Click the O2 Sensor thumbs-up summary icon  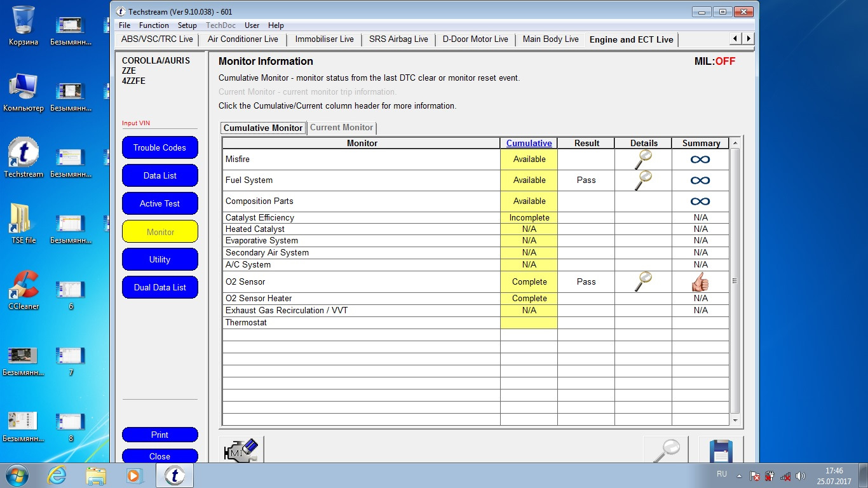[700, 281]
